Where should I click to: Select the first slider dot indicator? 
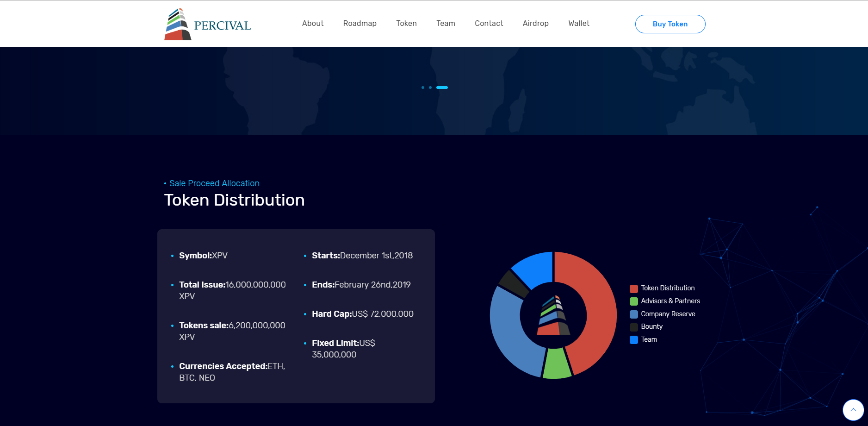click(x=423, y=88)
